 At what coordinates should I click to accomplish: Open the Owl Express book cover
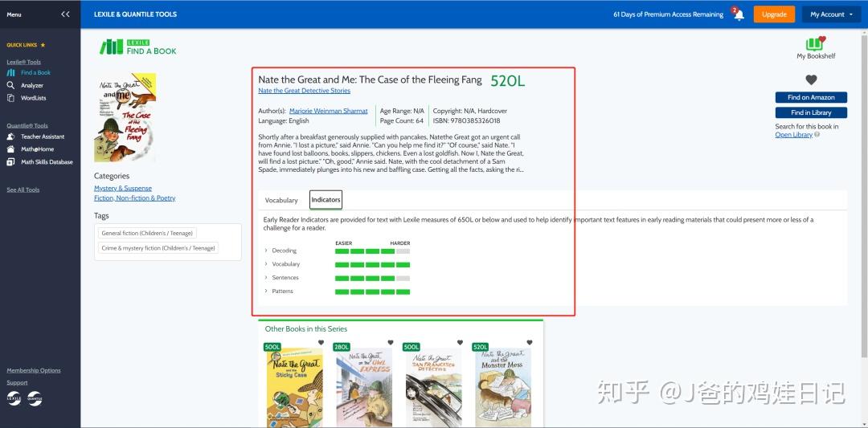point(364,387)
